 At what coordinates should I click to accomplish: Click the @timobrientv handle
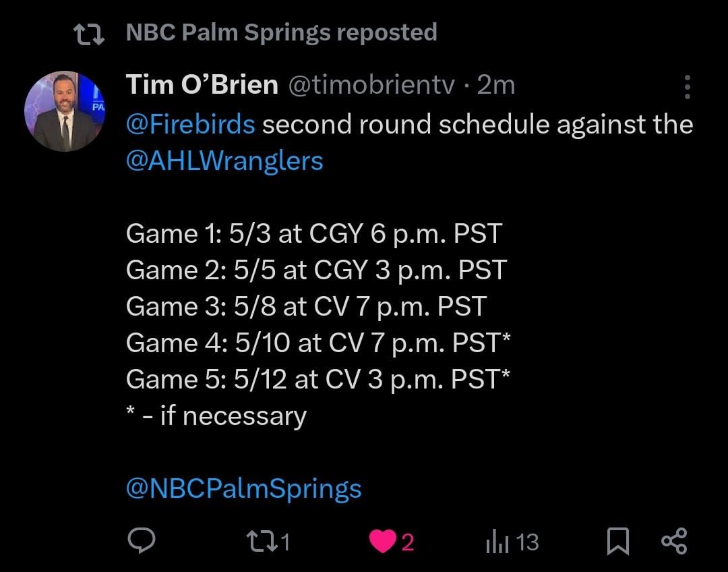click(371, 85)
